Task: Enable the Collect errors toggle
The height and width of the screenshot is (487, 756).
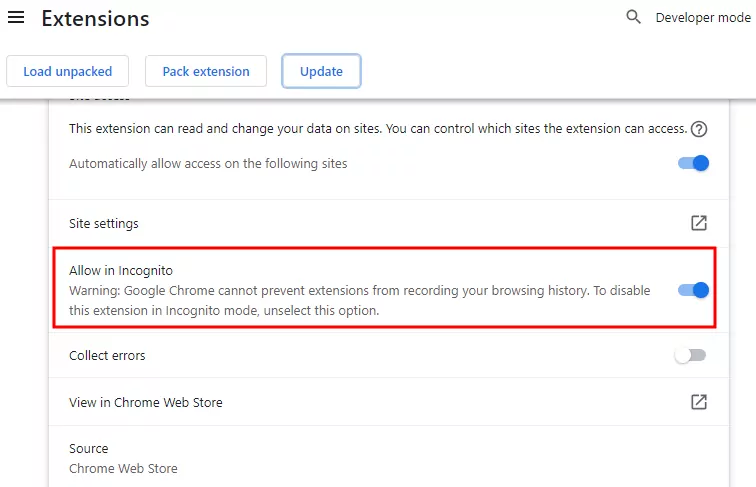Action: (x=690, y=355)
